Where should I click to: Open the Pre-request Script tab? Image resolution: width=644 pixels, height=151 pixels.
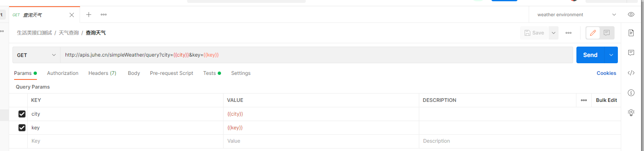tap(172, 73)
